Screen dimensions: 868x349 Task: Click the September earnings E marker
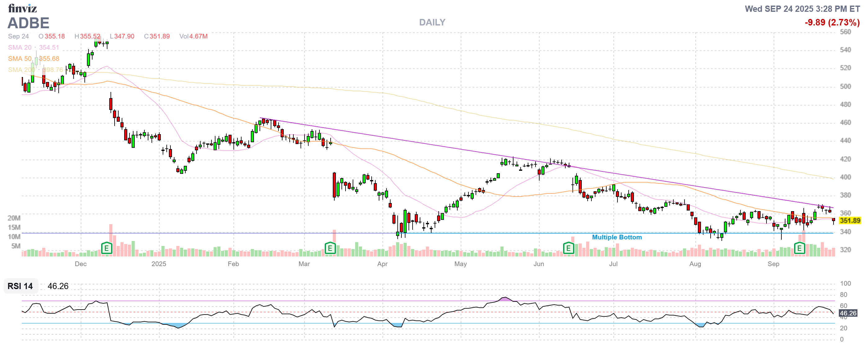pyautogui.click(x=799, y=249)
